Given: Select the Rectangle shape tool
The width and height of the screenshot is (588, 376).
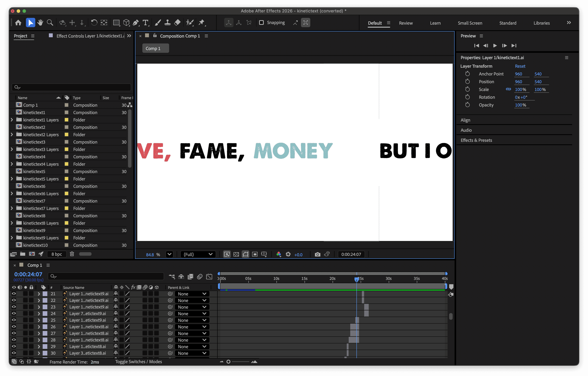Looking at the screenshot, I should [x=116, y=23].
